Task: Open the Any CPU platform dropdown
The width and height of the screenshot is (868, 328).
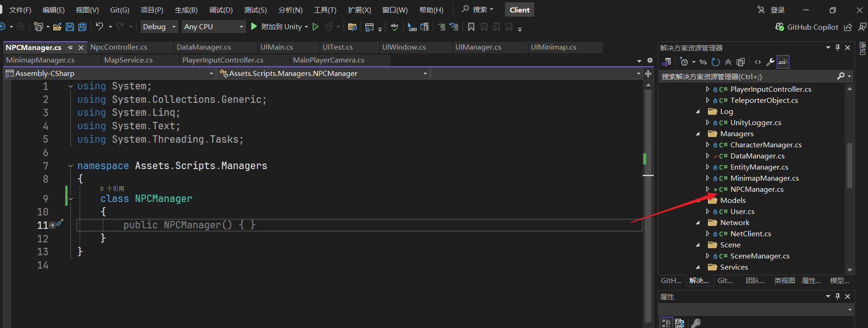Action: [x=213, y=27]
